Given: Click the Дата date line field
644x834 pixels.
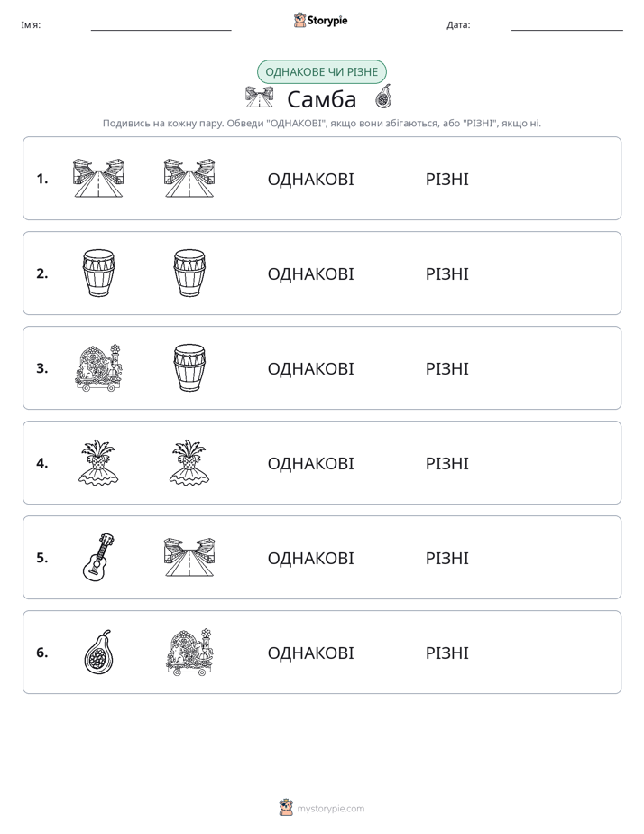Looking at the screenshot, I should click(567, 25).
